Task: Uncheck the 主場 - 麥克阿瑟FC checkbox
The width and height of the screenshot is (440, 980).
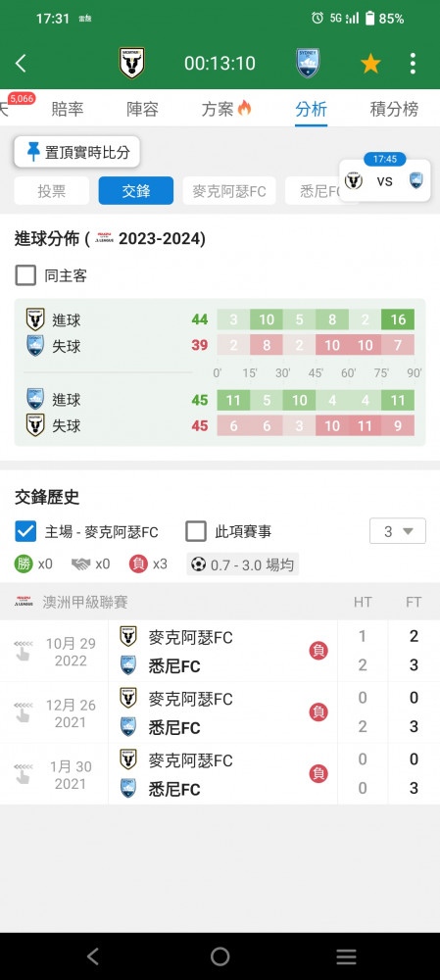Action: click(x=25, y=532)
